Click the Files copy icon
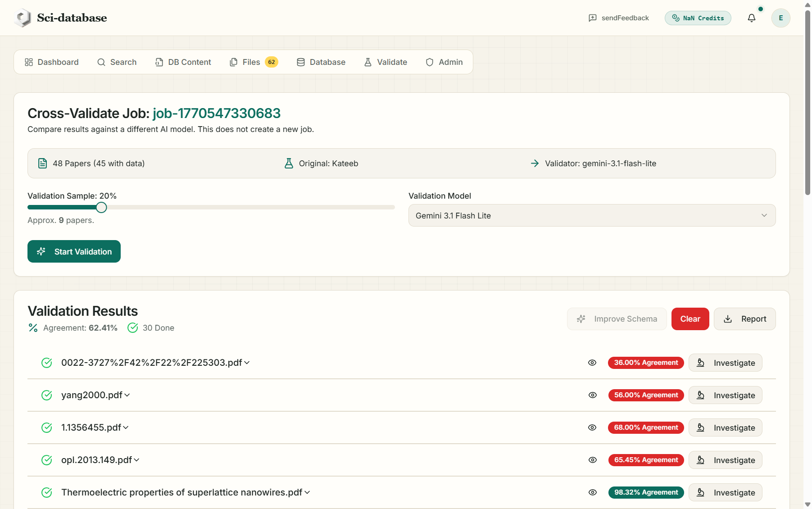This screenshot has height=509, width=812. [x=234, y=62]
